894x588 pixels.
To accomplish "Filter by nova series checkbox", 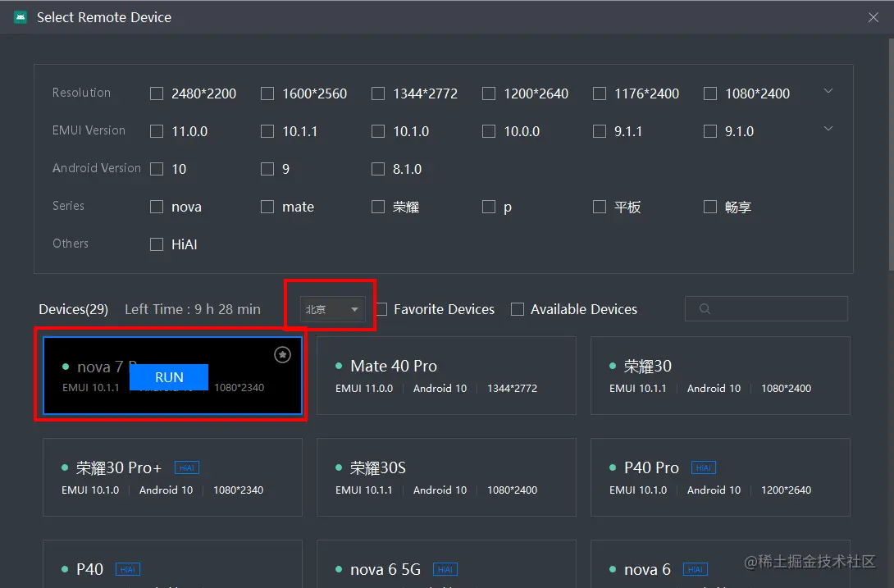I will 156,207.
